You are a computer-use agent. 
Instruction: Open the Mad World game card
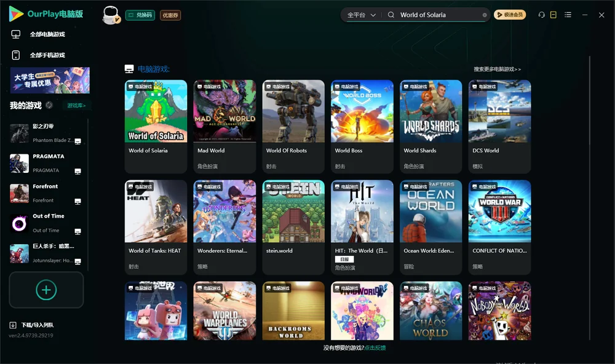[x=224, y=126]
